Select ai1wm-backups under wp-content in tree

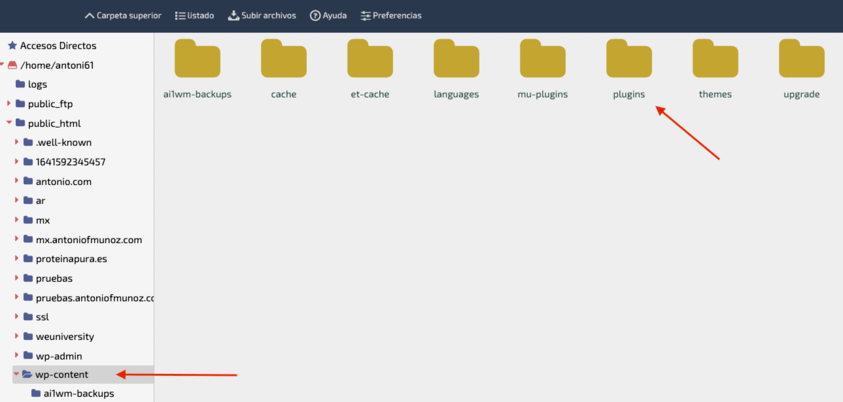(x=78, y=394)
